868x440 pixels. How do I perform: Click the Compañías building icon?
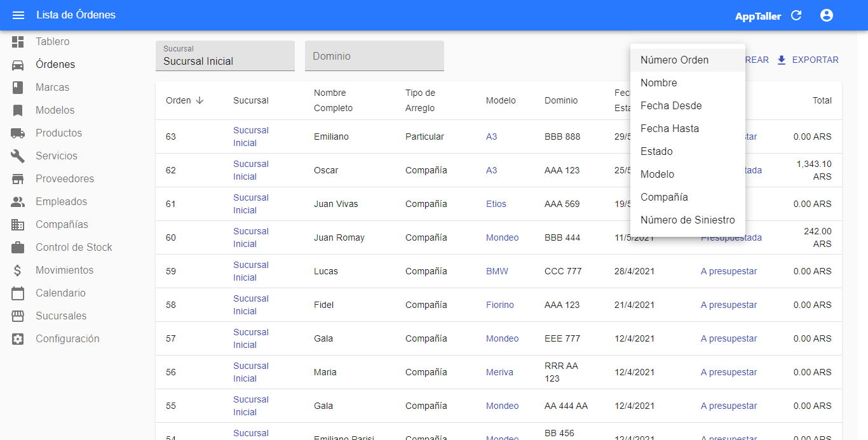click(x=18, y=225)
